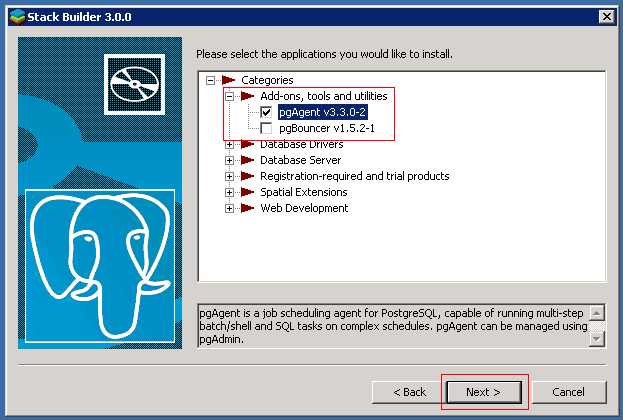Expand Registration-required and trial products
This screenshot has height=420, width=623.
[x=229, y=176]
